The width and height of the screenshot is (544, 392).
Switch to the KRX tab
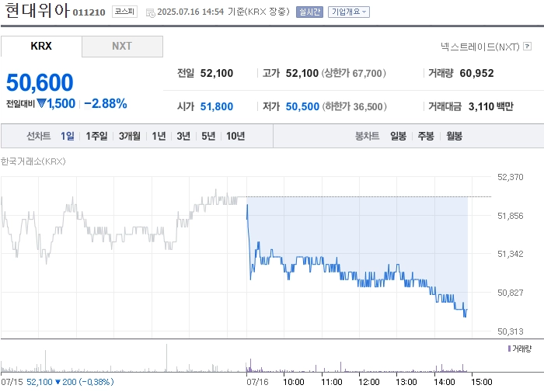coord(41,46)
